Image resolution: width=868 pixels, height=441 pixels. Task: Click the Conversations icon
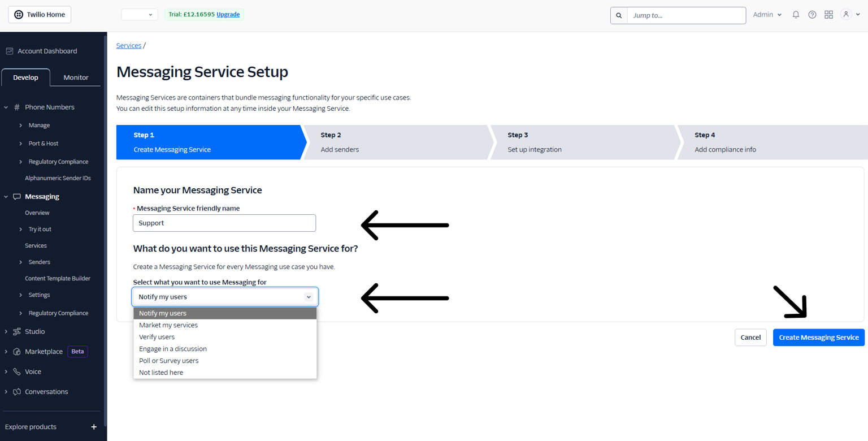(x=17, y=392)
